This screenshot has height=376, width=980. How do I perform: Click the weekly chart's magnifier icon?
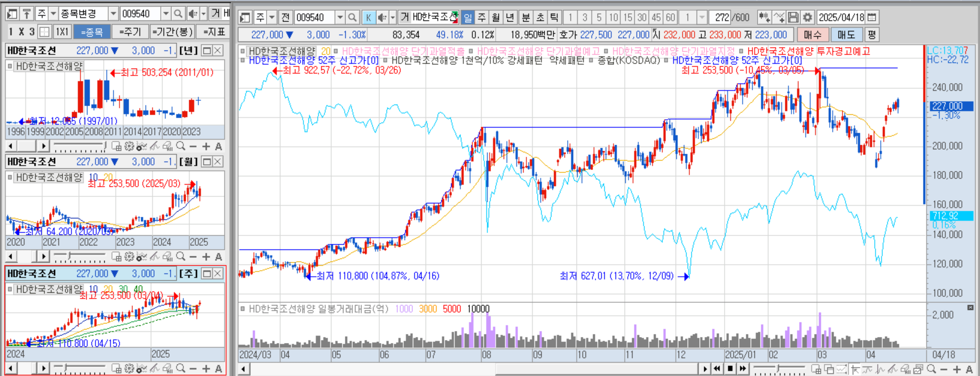[x=180, y=369]
